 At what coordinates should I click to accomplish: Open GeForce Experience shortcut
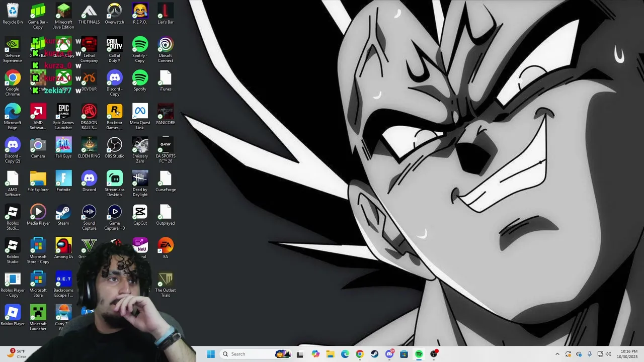tap(13, 49)
